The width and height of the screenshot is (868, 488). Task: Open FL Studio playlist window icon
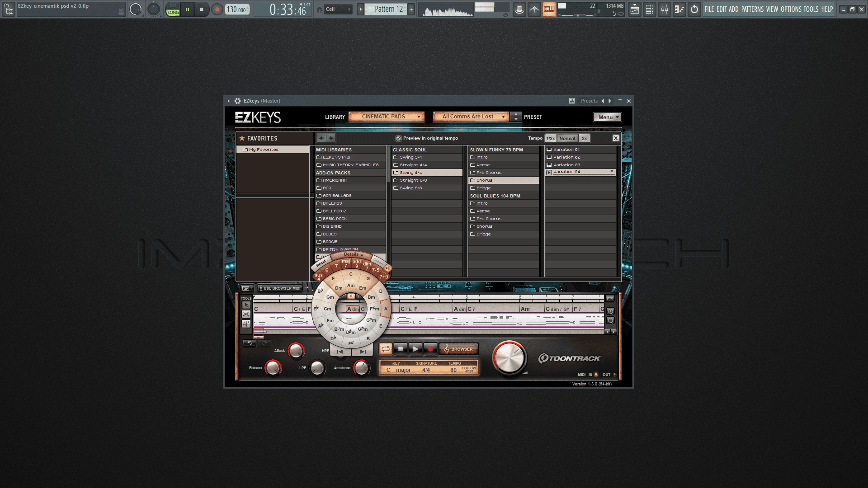click(x=635, y=9)
